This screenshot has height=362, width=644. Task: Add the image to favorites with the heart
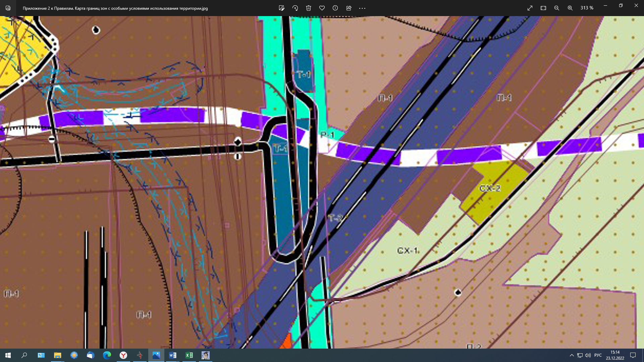[322, 8]
